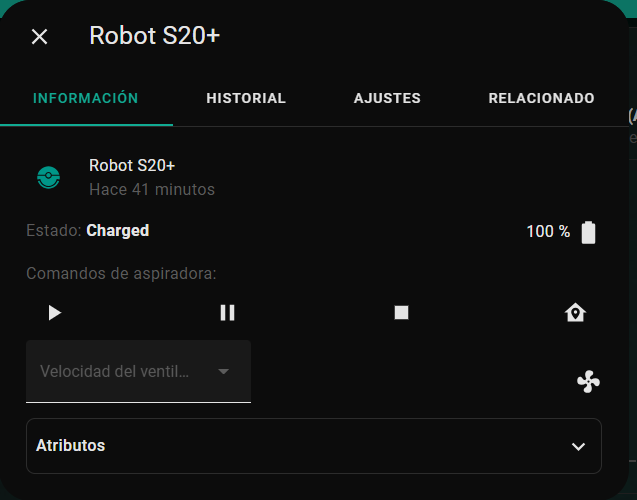Click the "Hace 41 minutos" timestamp
Image resolution: width=637 pixels, height=500 pixels.
152,189
